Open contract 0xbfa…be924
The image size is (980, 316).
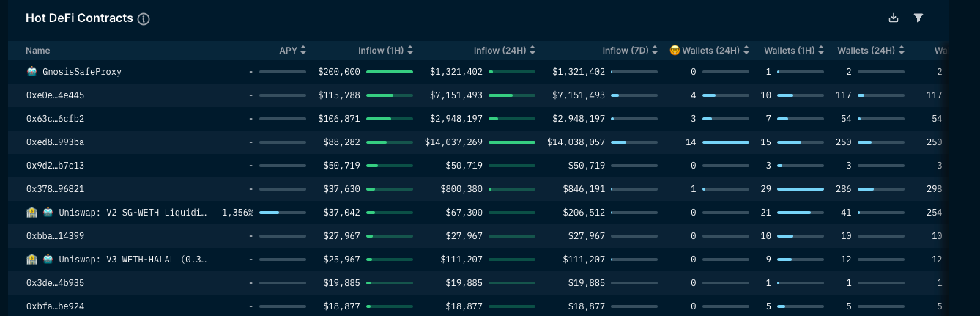[55, 306]
